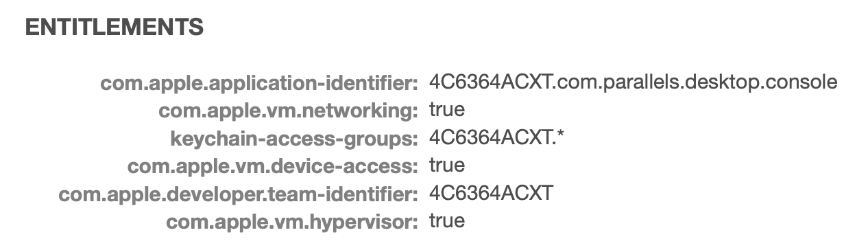The height and width of the screenshot is (250, 868).
Task: Select the com.apple.application-identifier key label
Action: [x=259, y=84]
